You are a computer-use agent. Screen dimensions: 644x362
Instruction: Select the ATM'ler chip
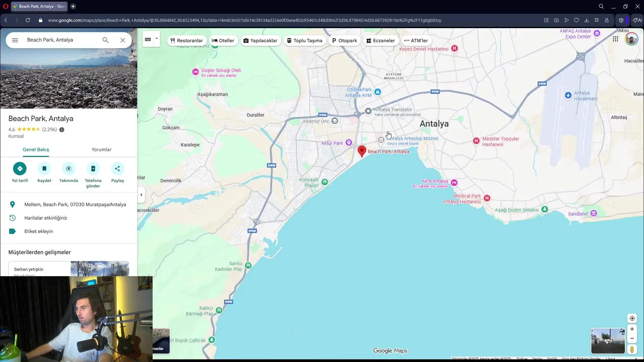(x=416, y=41)
